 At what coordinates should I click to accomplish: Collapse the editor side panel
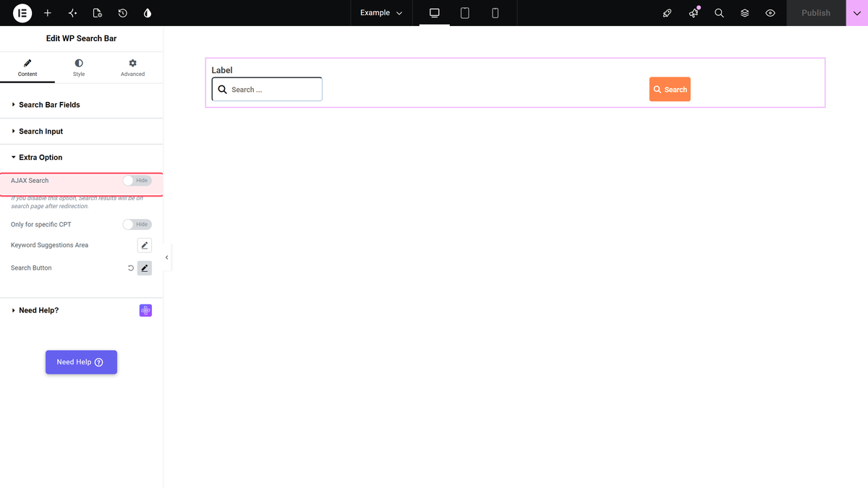click(x=167, y=257)
